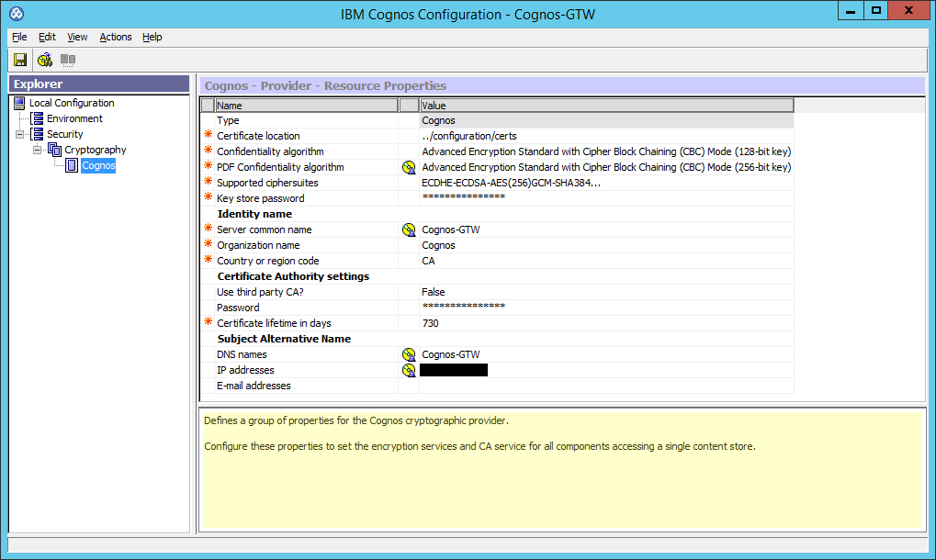Click the empty E-mail addresses value cell

[x=606, y=386]
